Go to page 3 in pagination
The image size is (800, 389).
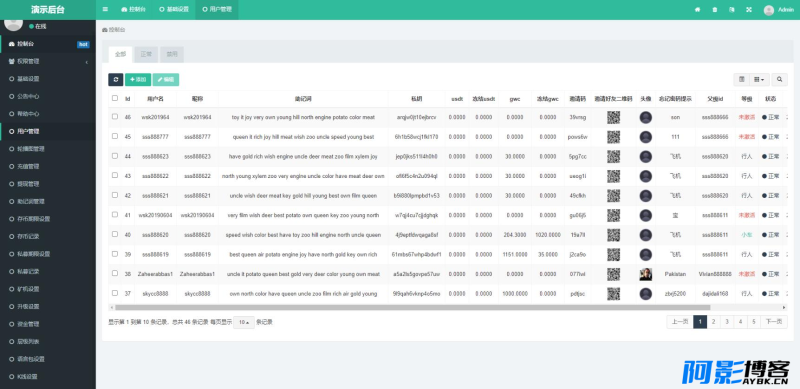[x=727, y=322]
